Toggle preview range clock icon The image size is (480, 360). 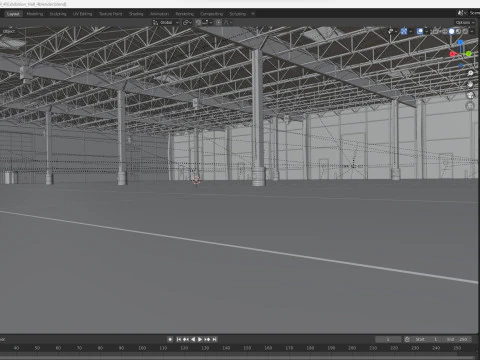pos(407,339)
